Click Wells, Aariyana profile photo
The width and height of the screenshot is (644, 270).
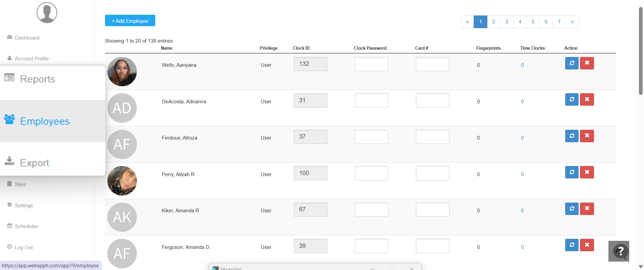point(122,72)
